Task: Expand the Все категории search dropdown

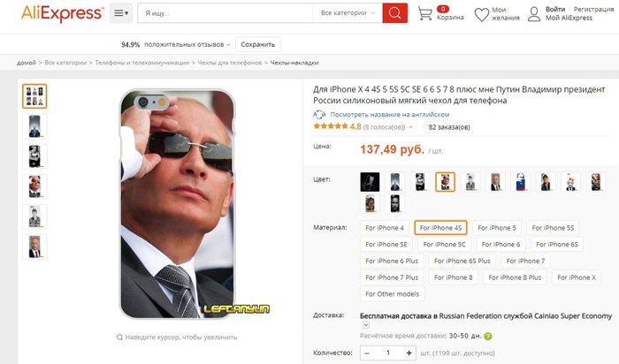Action: [x=348, y=13]
